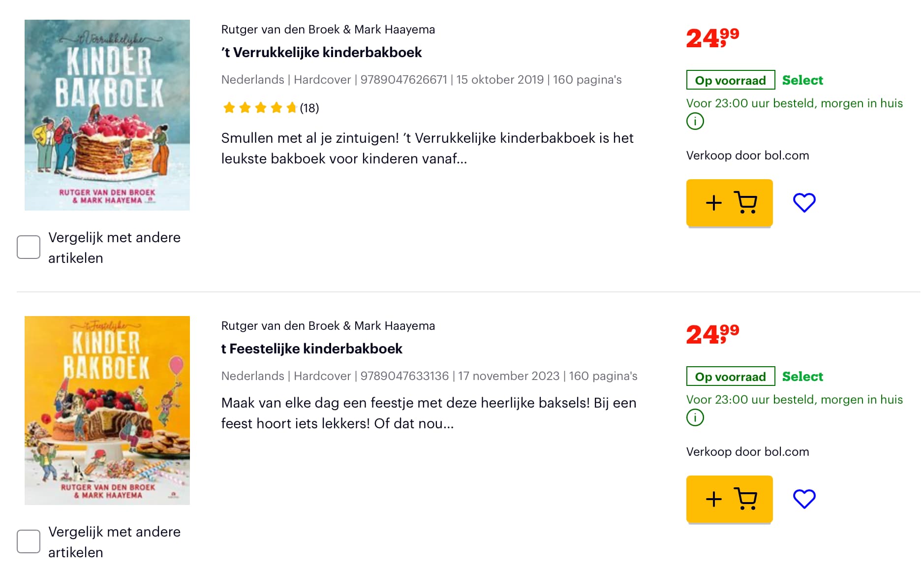Open the blue Verrukkelijke Kinderbakboek cover image
924x571 pixels.
107,115
